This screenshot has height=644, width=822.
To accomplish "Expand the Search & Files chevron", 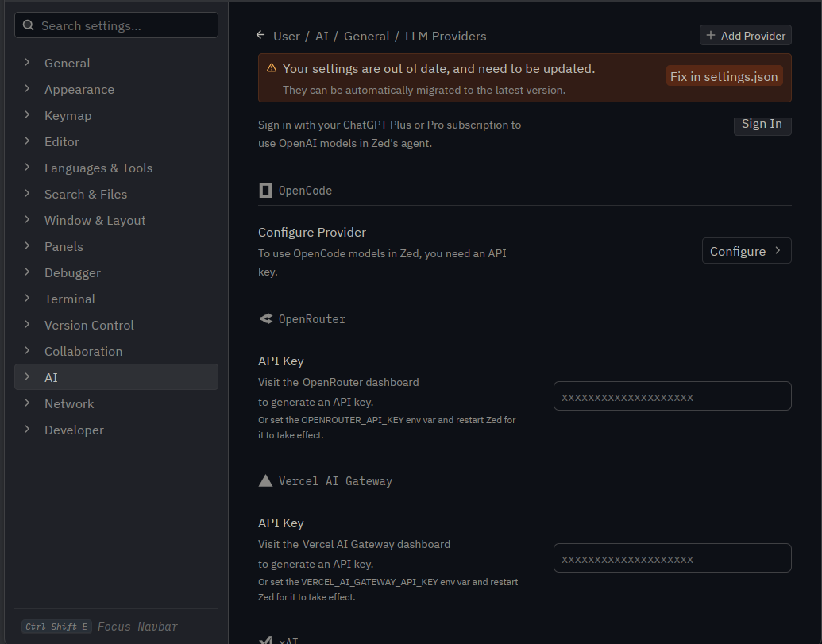I will (x=27, y=193).
